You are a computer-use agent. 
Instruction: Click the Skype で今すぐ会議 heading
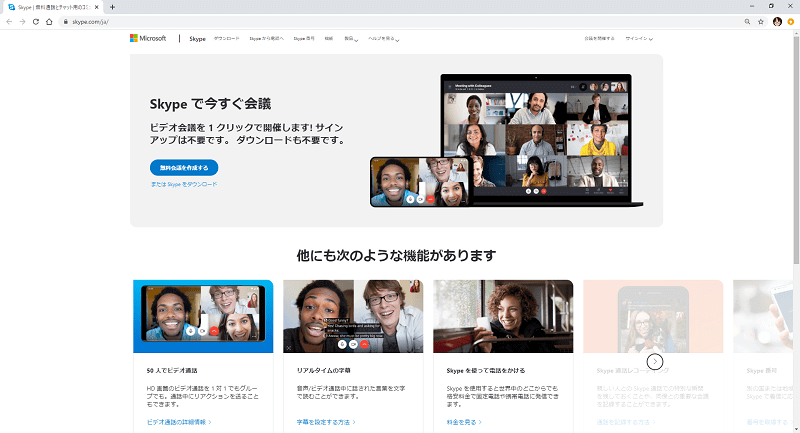(210, 104)
